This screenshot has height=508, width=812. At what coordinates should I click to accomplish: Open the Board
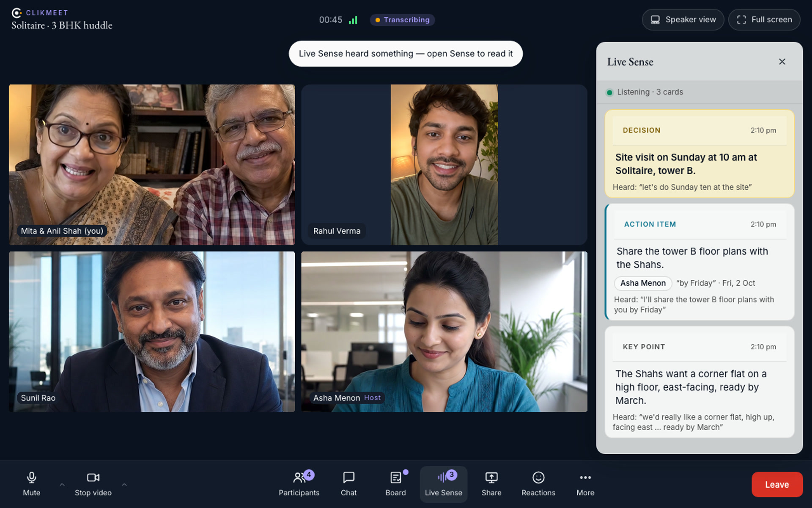click(396, 484)
